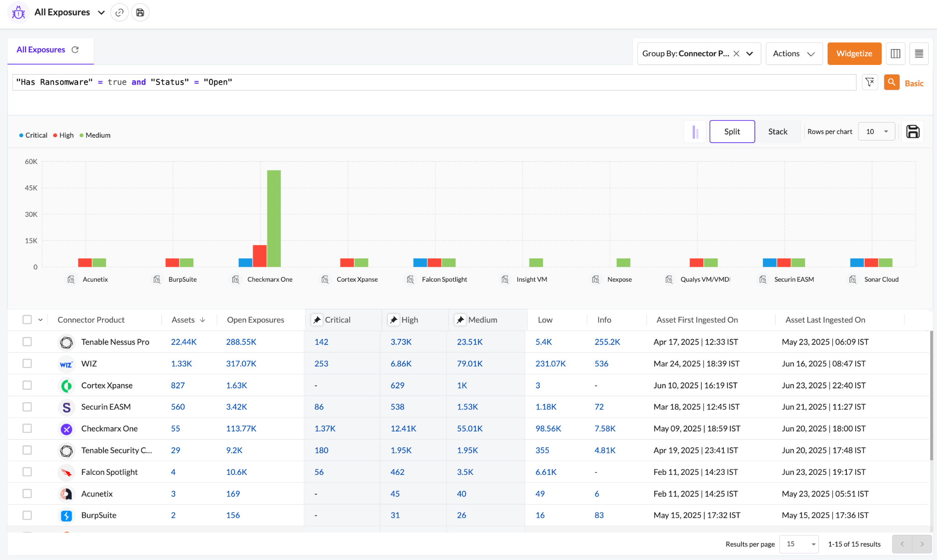Check the Checkmarx One row checkbox
The image size is (937, 560).
click(27, 428)
